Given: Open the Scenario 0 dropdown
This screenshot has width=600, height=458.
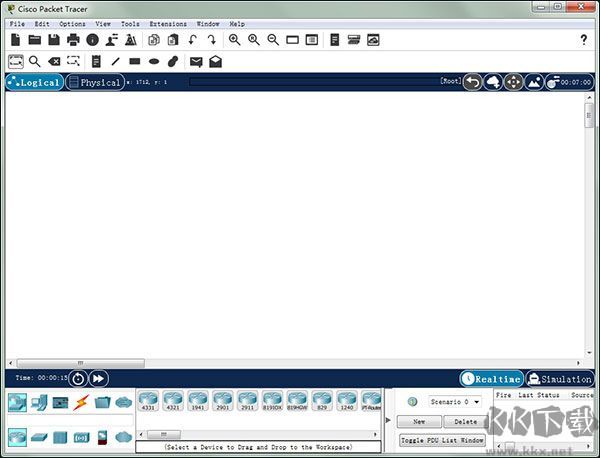Looking at the screenshot, I should point(455,402).
